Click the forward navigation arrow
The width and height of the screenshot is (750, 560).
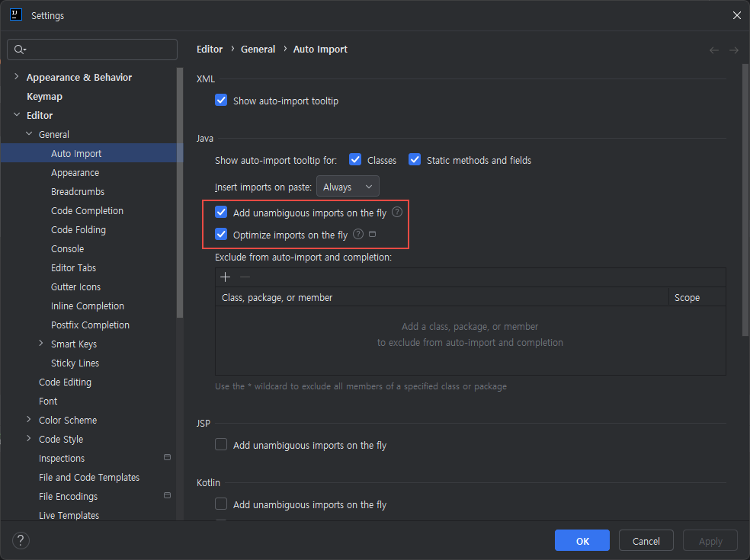(734, 50)
